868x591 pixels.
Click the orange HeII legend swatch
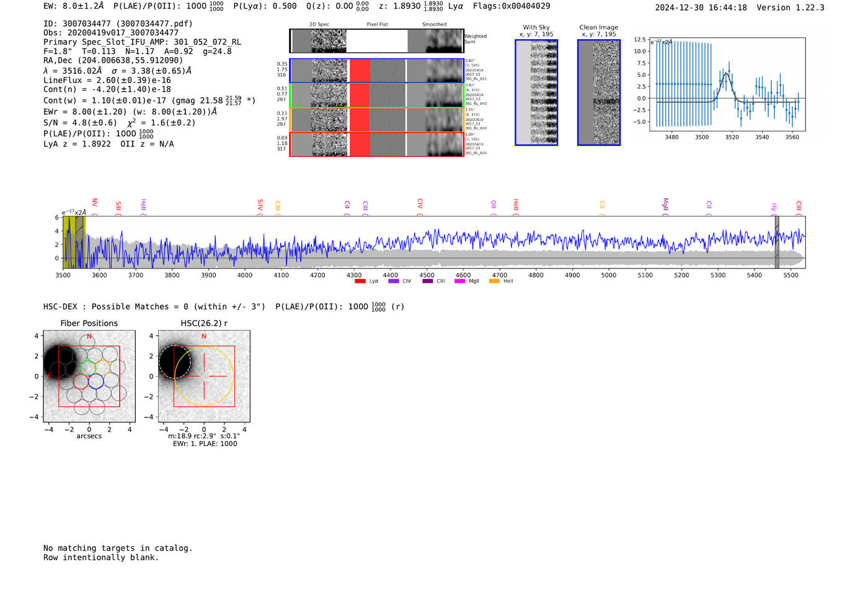[x=494, y=282]
